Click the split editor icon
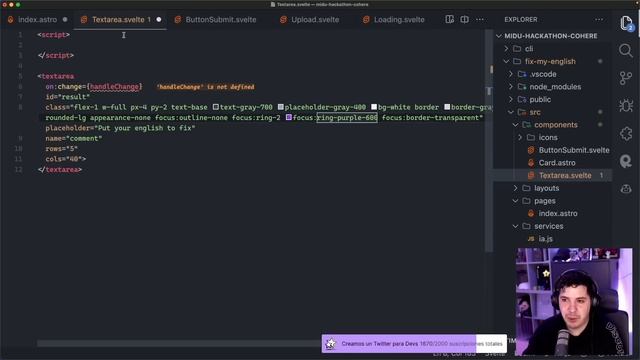 pyautogui.click(x=464, y=19)
